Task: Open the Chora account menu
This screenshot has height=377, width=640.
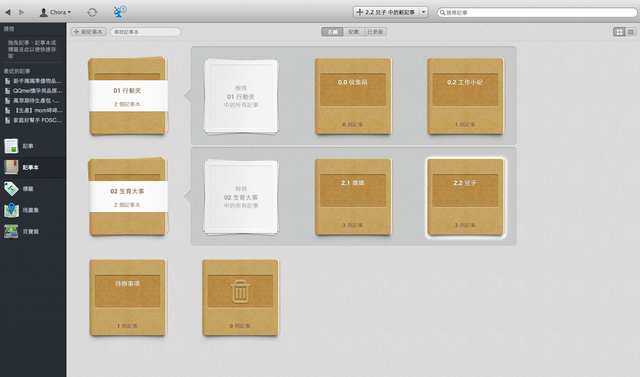Action: coord(55,12)
